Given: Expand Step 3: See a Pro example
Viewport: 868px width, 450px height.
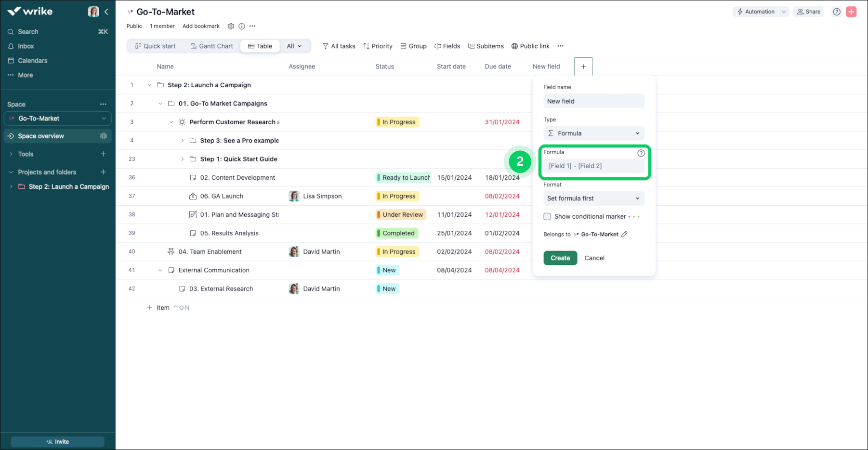Looking at the screenshot, I should point(182,141).
